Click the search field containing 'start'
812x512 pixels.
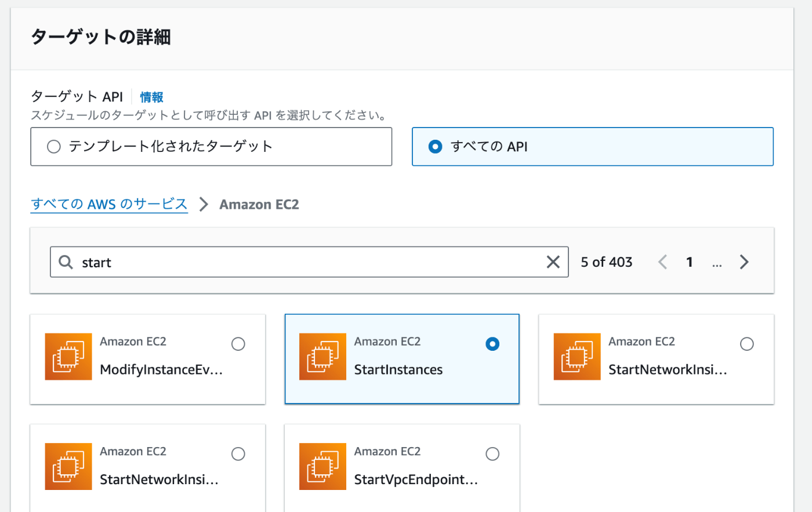[x=309, y=262]
